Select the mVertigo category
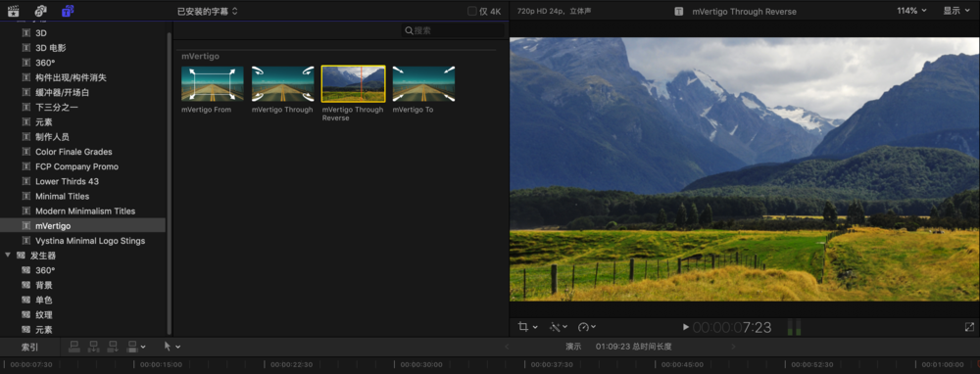980x374 pixels. 82,226
